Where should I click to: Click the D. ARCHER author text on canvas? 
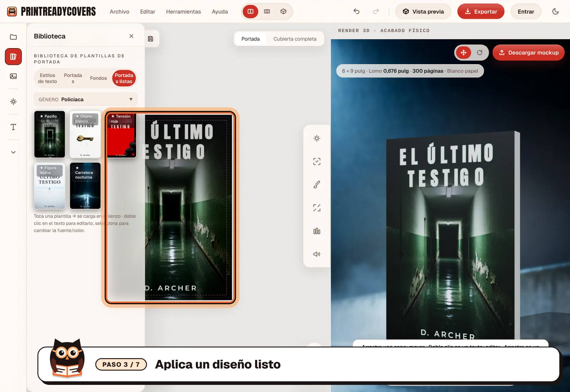(x=171, y=288)
